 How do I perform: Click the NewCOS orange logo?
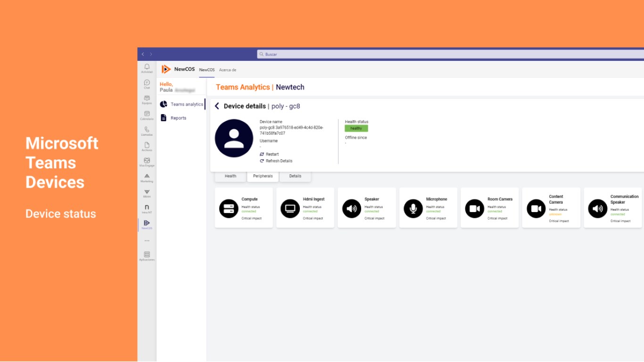[x=166, y=69]
